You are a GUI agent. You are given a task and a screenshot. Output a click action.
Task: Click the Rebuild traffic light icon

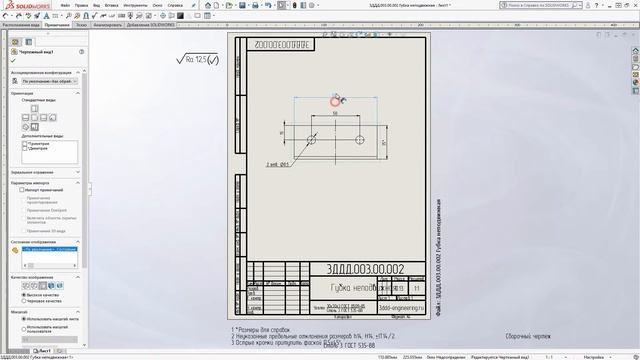point(294,5)
